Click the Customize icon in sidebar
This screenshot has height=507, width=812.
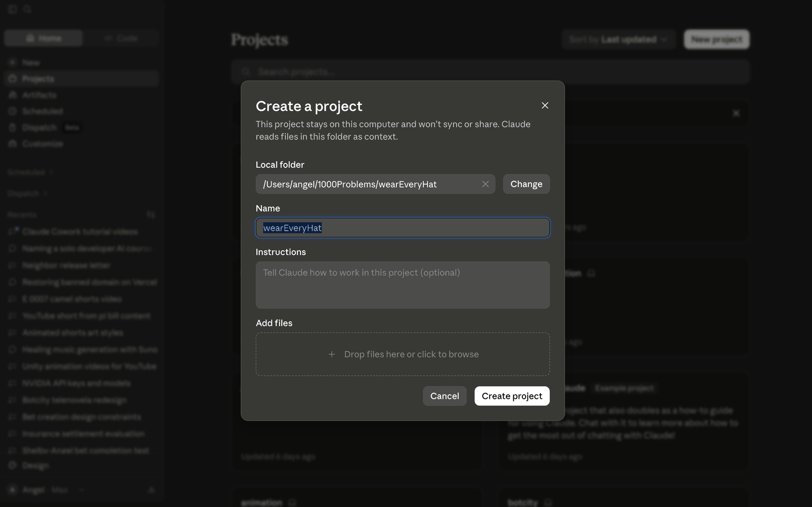click(x=13, y=144)
